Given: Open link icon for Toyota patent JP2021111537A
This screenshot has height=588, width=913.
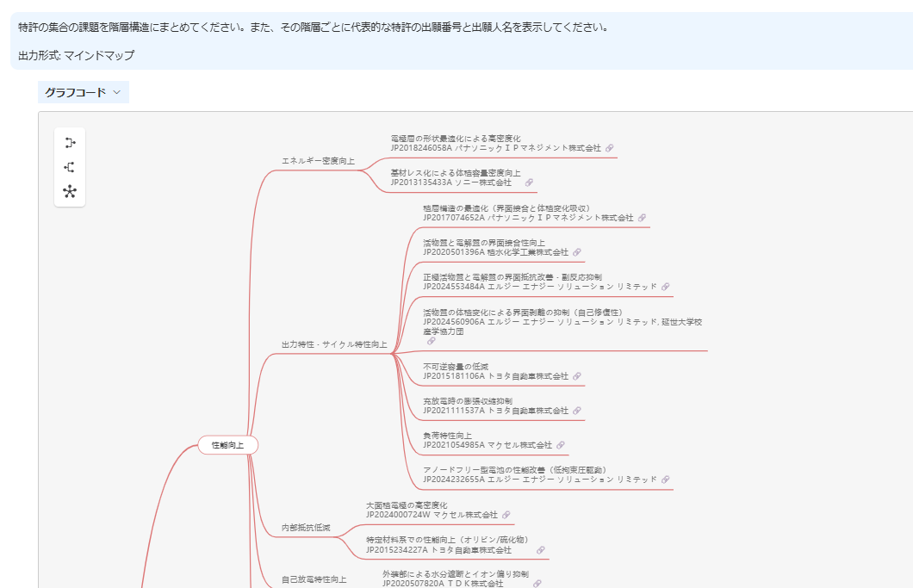Looking at the screenshot, I should (577, 411).
